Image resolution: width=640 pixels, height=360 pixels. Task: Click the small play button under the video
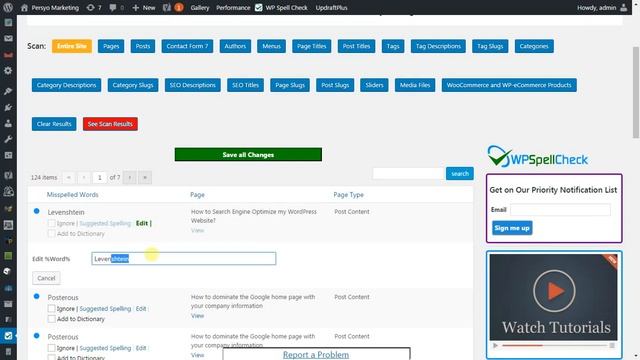pos(496,345)
